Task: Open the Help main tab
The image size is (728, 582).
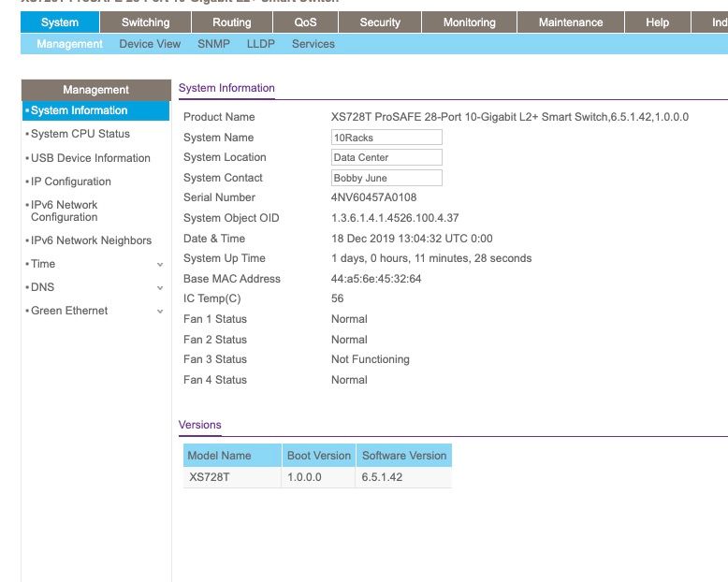Action: [x=658, y=22]
